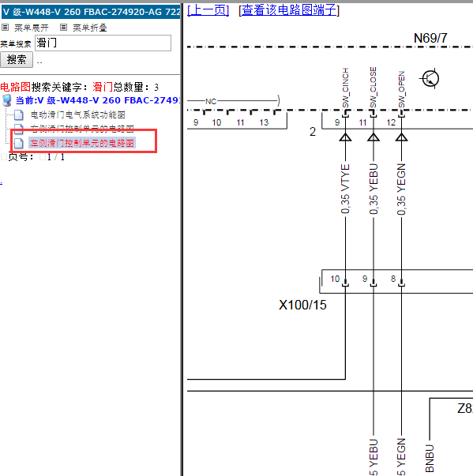
Task: Open the 上一页 previous page link
Action: click(x=208, y=10)
